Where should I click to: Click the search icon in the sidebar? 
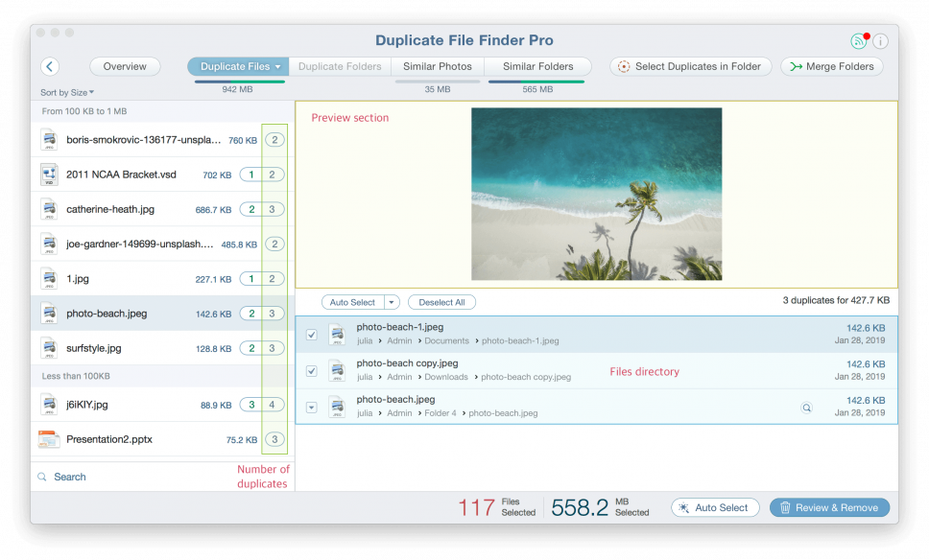[40, 477]
